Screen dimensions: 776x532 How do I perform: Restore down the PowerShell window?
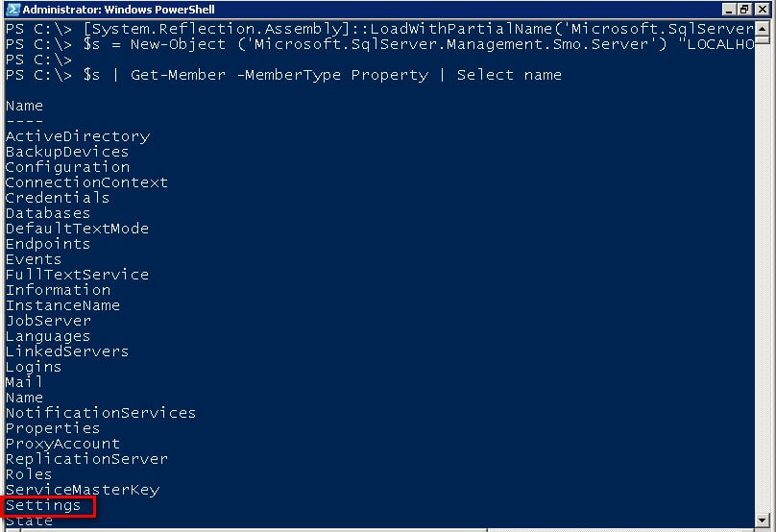point(744,9)
